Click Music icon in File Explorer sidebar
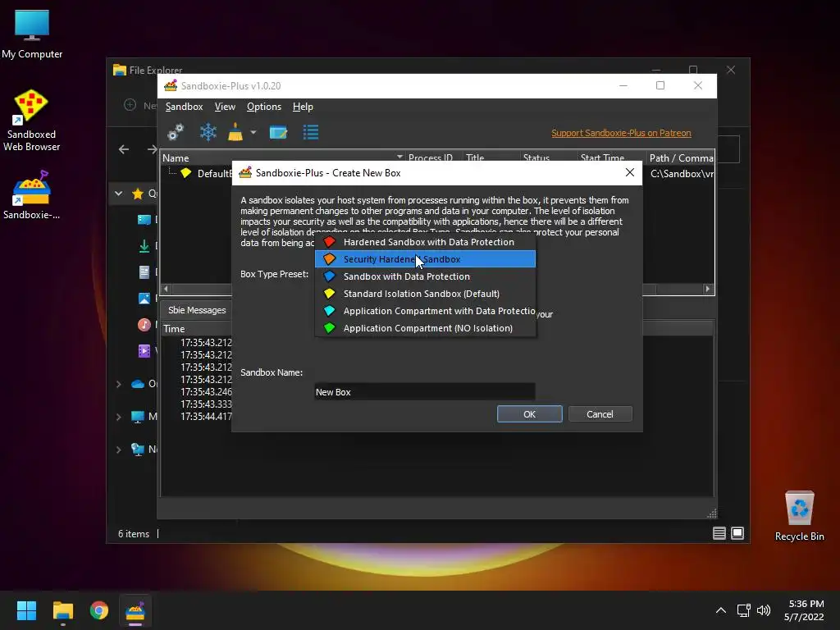This screenshot has height=630, width=840. point(144,325)
